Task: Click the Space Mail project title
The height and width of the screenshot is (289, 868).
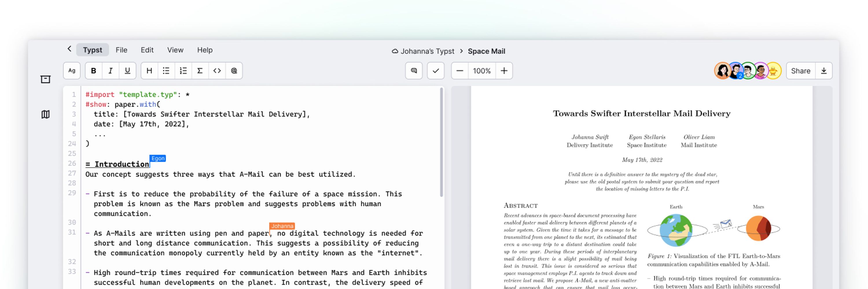Action: tap(486, 51)
